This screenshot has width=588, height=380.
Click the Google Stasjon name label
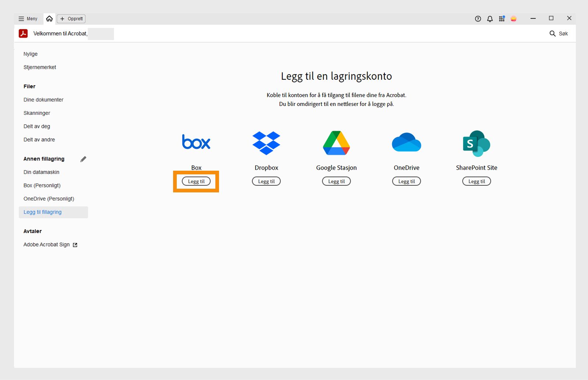[337, 168]
